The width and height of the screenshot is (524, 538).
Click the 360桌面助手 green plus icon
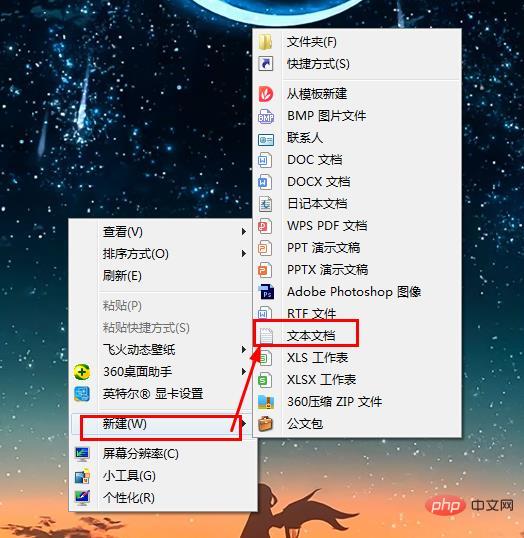point(82,372)
